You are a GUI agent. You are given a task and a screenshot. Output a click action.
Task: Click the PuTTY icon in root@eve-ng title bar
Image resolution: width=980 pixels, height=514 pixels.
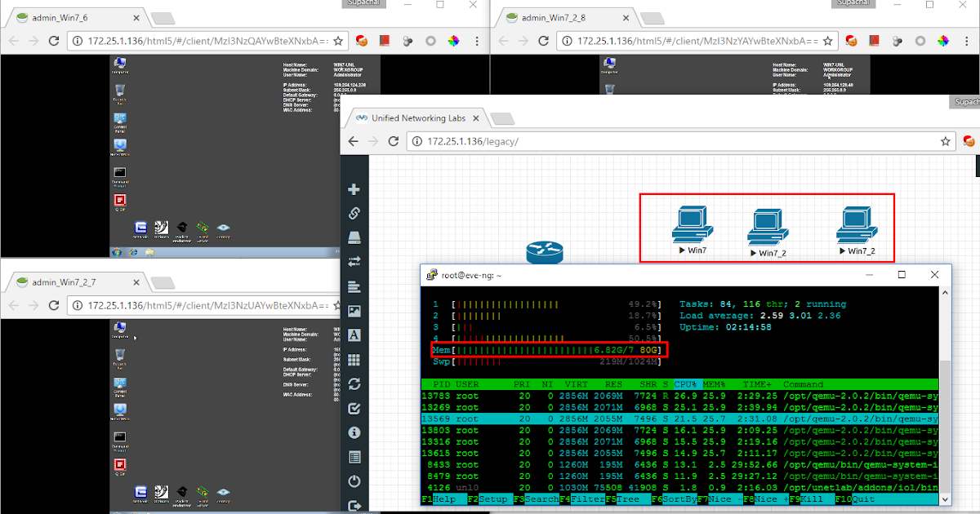click(x=431, y=275)
